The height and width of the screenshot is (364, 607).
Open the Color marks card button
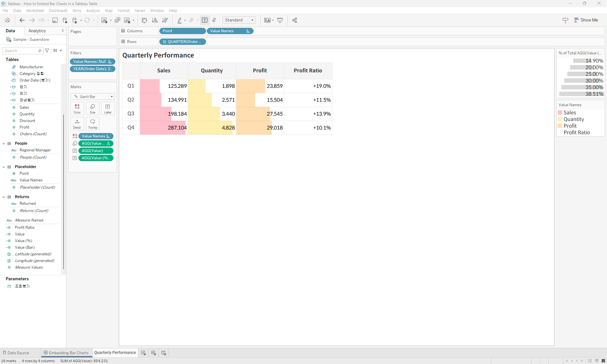(x=77, y=108)
